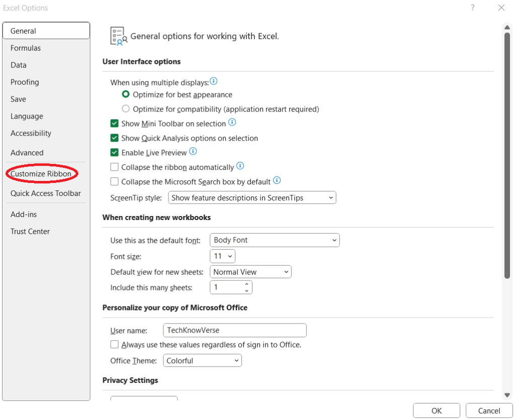The image size is (515, 420).
Task: Click info icon beside Microsoft Search box option
Action: (277, 181)
